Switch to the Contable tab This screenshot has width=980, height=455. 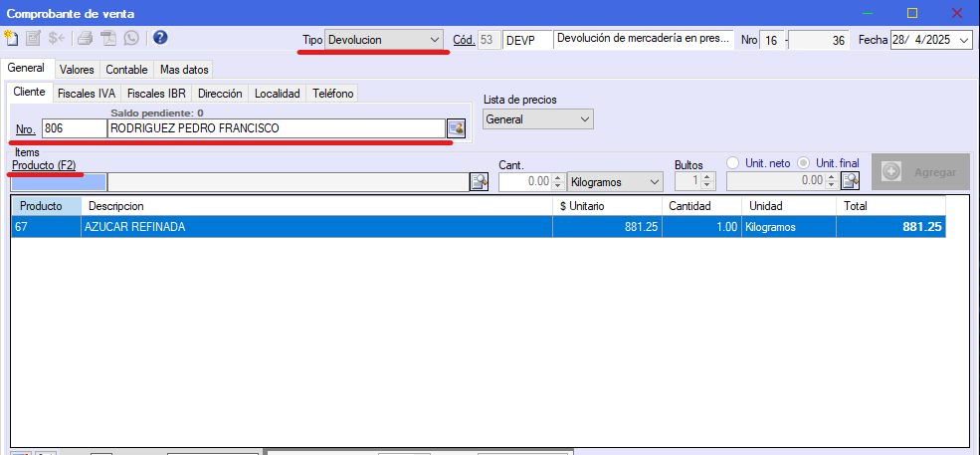tap(127, 70)
